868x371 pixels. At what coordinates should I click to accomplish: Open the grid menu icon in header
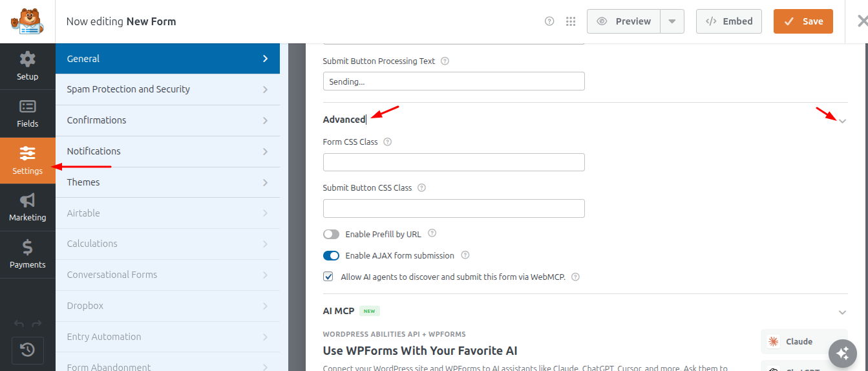571,21
